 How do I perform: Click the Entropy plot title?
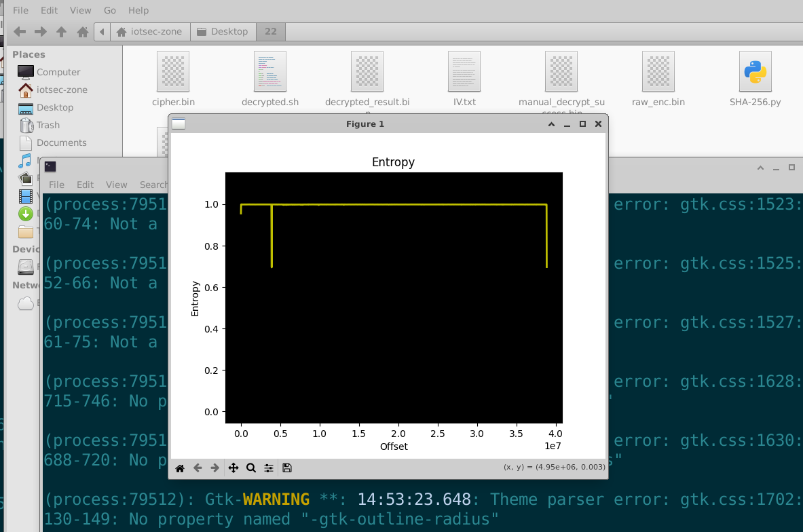pos(393,162)
